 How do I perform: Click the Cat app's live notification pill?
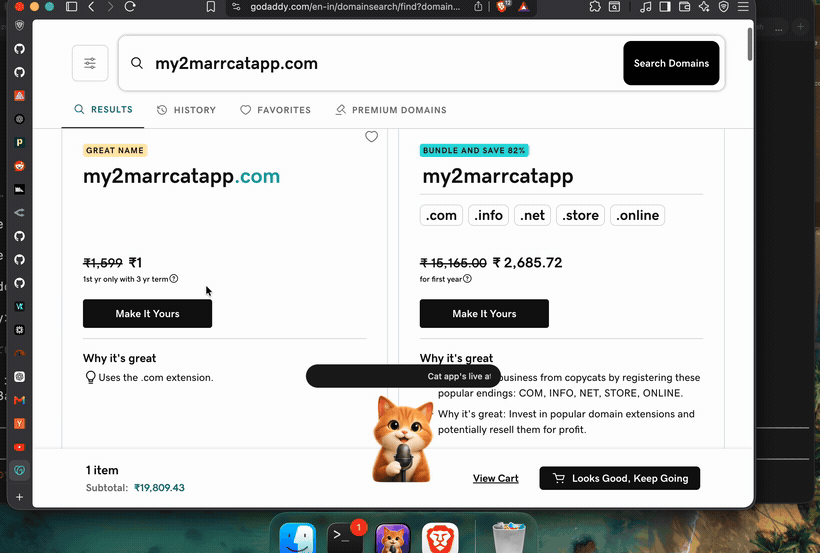pyautogui.click(x=403, y=376)
